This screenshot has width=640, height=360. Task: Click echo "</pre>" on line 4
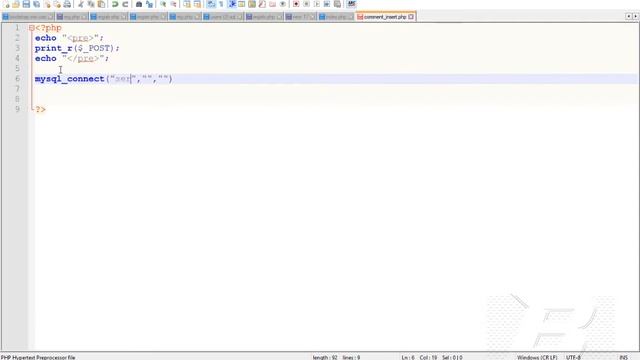pyautogui.click(x=72, y=58)
